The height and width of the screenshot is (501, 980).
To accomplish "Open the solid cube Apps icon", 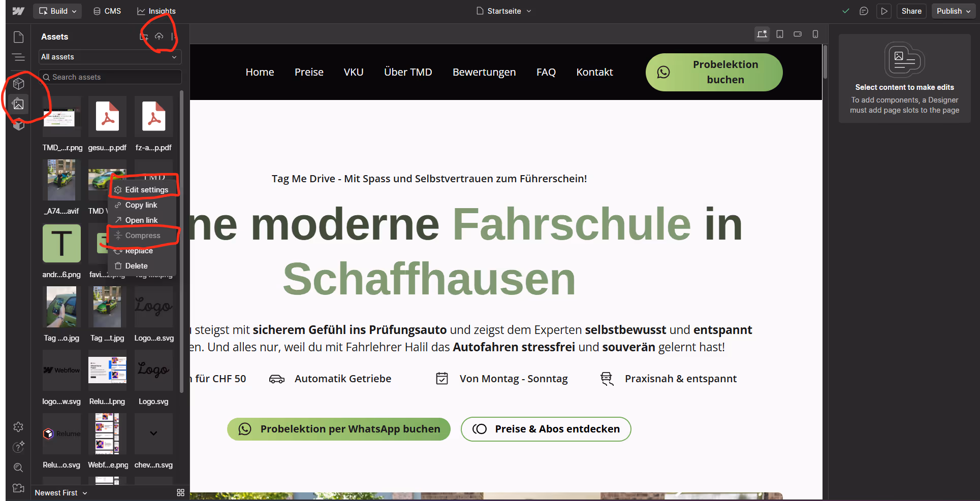I will [x=19, y=124].
